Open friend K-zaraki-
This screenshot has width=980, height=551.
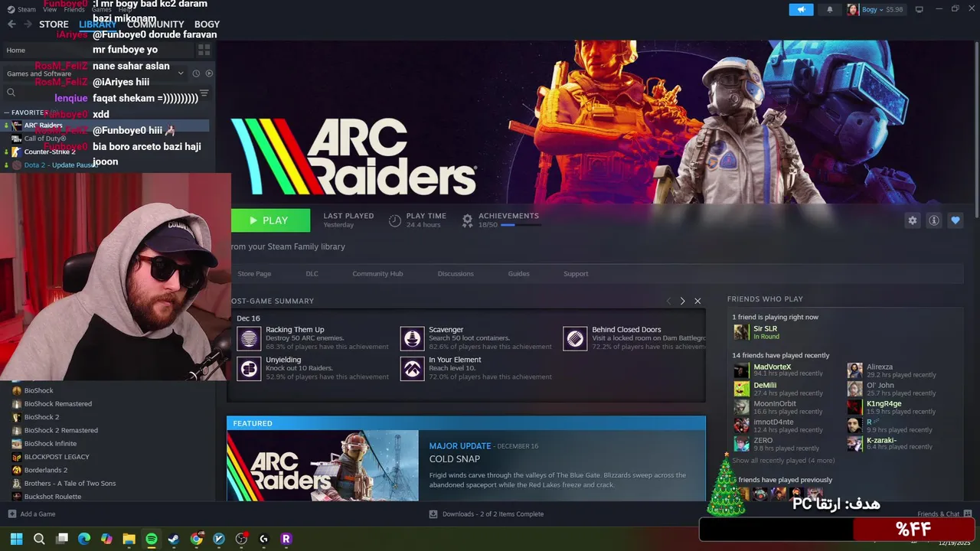click(881, 441)
